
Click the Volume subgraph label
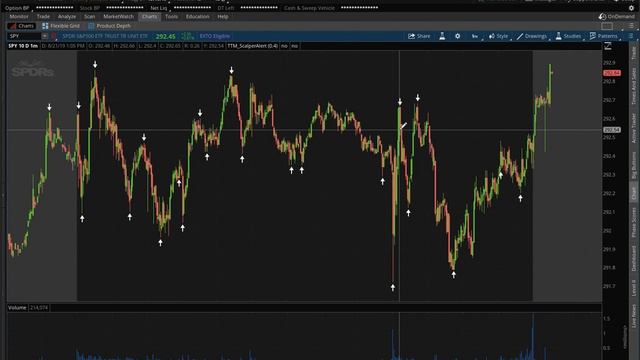coord(17,308)
